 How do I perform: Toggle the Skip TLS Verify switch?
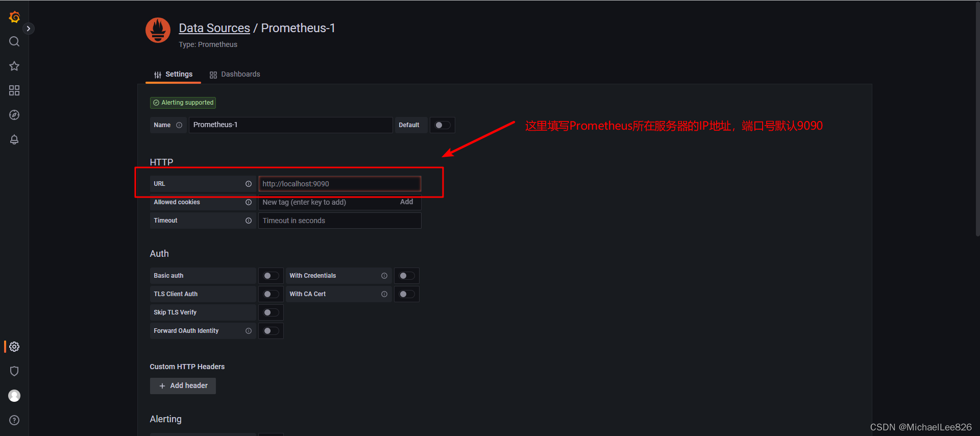(271, 312)
